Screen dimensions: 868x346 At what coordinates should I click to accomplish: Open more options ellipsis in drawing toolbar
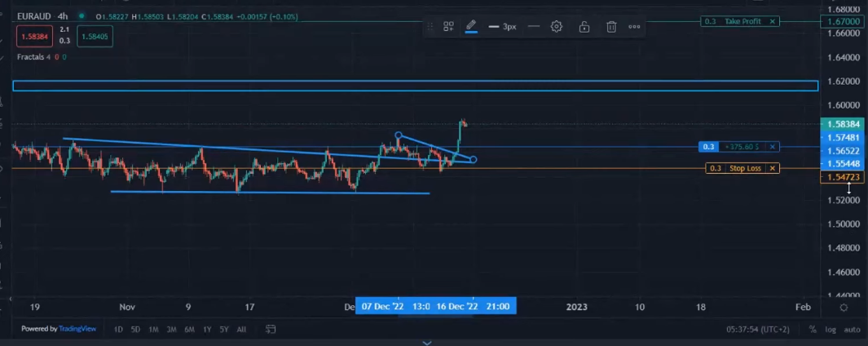634,26
